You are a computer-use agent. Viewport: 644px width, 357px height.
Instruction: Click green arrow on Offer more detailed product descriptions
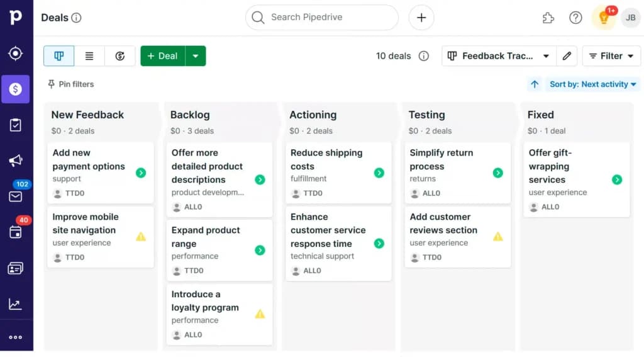(260, 179)
